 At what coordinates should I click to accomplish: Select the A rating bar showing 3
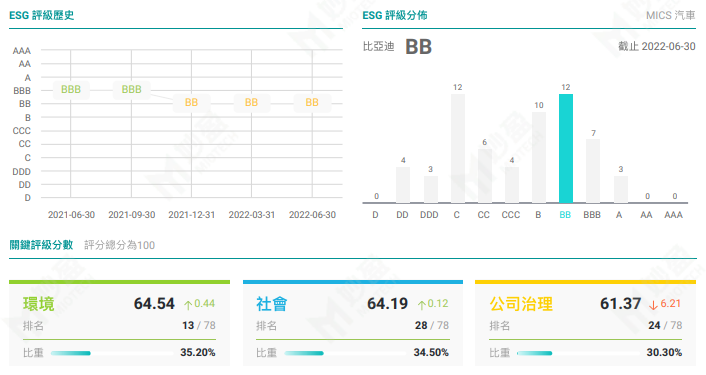pyautogui.click(x=620, y=190)
